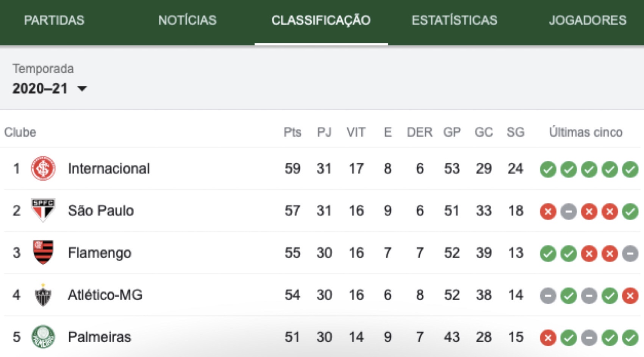This screenshot has width=644, height=357.
Task: Go to the Jogadores tab
Action: click(x=588, y=20)
